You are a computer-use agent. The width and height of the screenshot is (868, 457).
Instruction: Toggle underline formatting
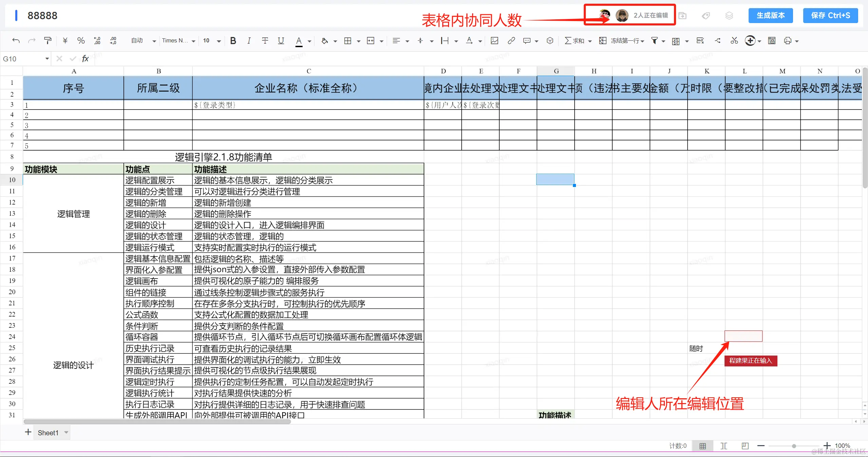tap(281, 41)
